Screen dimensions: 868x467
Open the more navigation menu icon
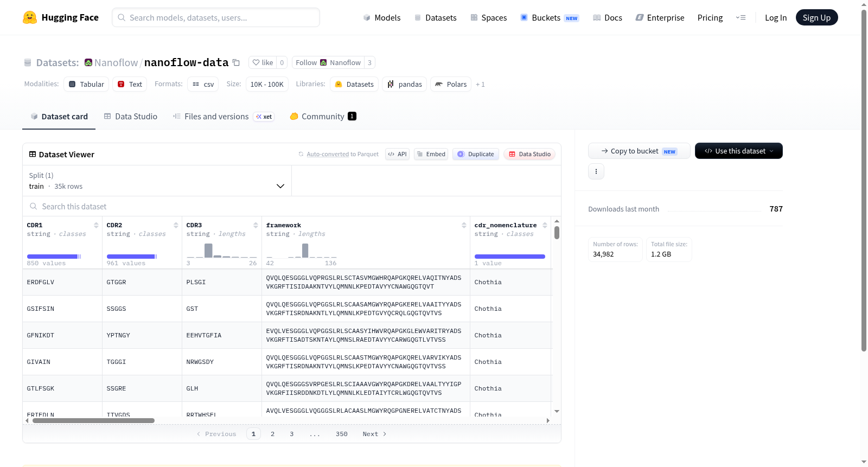point(741,17)
